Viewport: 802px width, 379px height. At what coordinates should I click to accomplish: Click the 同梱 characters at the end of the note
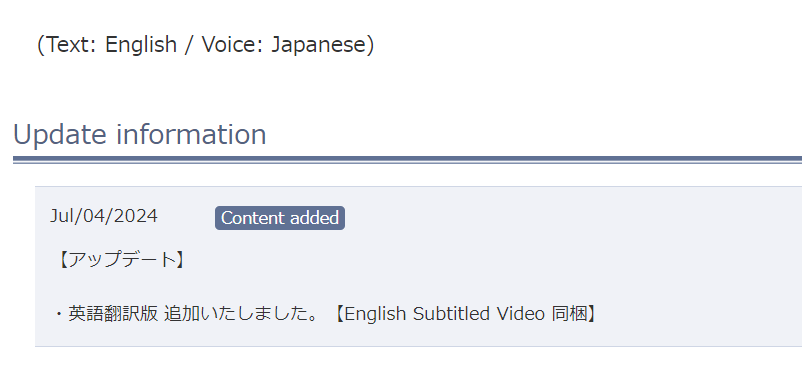pyautogui.click(x=569, y=314)
